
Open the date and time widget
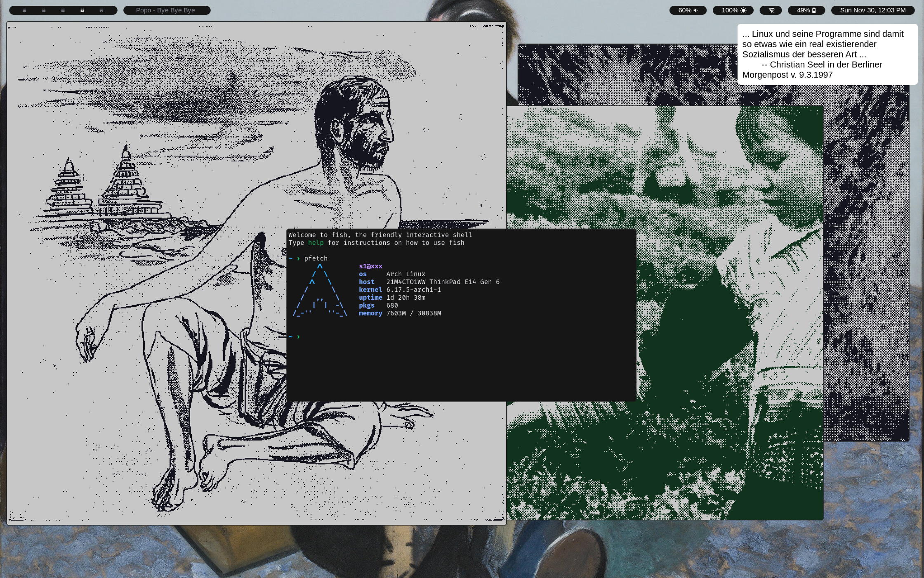(872, 10)
